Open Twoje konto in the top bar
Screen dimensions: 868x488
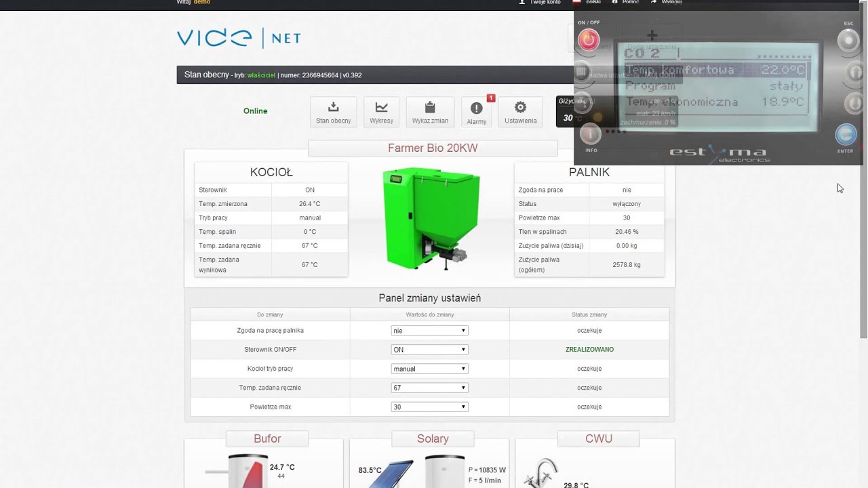540,2
